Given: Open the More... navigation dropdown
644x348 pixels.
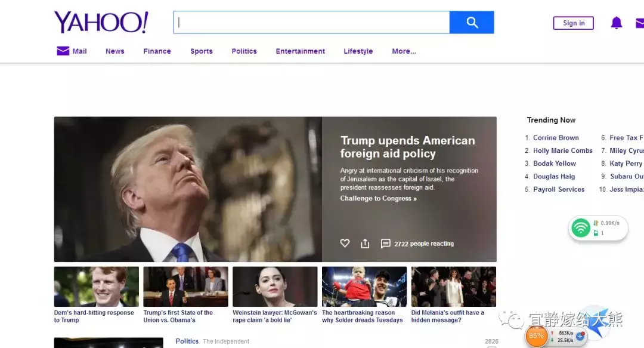Looking at the screenshot, I should click(x=404, y=51).
